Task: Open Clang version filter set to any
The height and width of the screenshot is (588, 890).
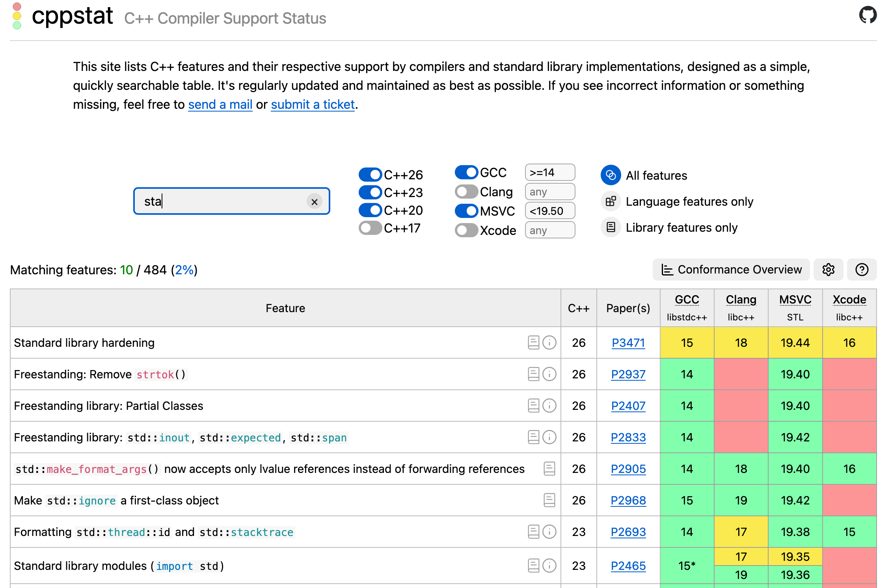Action: [549, 192]
